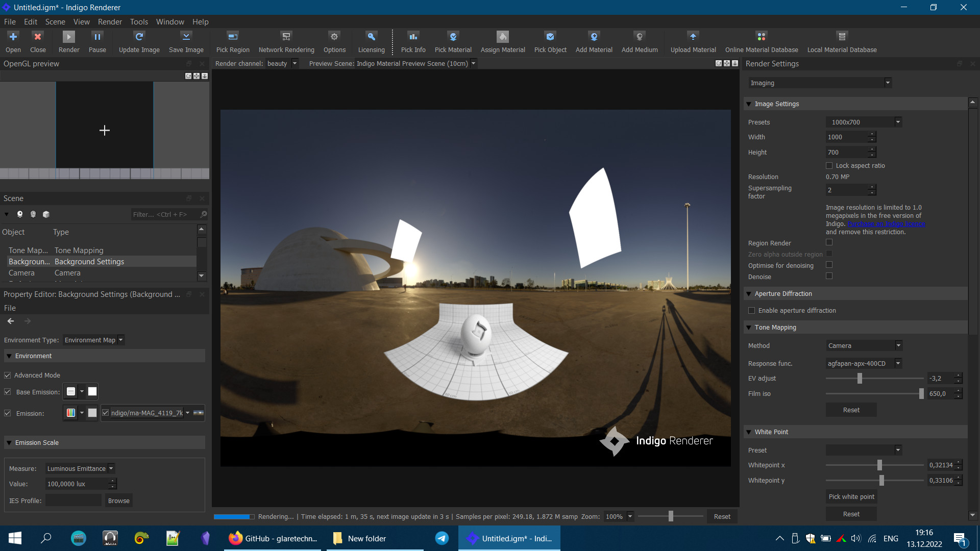The image size is (980, 551).
Task: Open the Preview Scene dropdown
Action: 416,64
